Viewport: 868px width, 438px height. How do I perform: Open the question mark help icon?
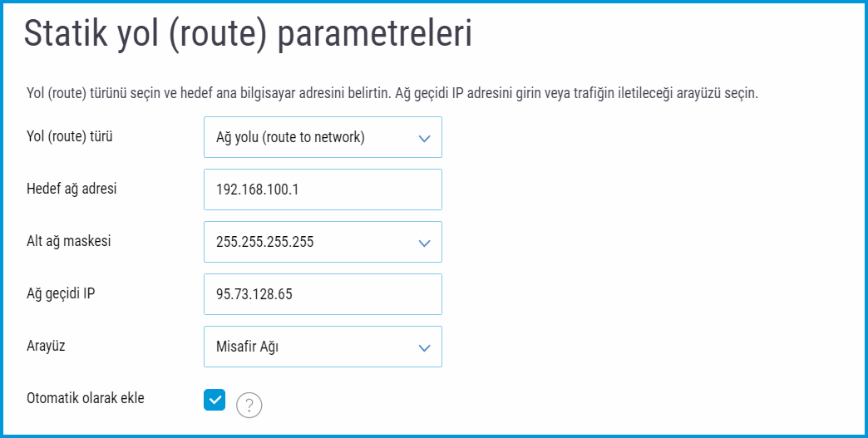249,405
